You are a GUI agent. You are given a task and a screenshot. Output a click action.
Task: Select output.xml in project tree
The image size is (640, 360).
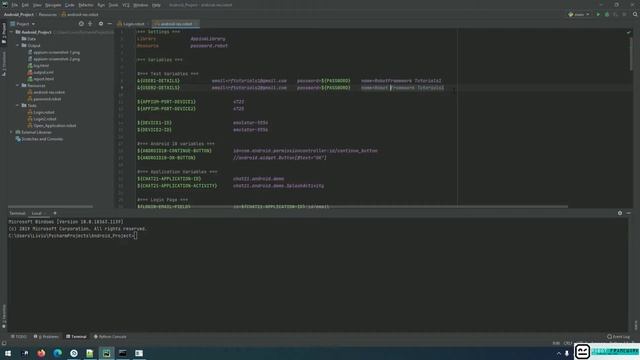tap(40, 72)
